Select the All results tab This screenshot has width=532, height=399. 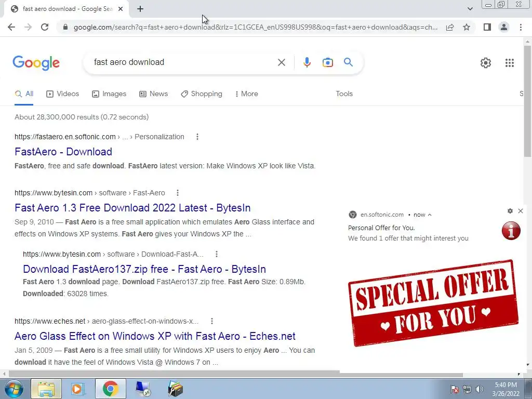coord(24,94)
